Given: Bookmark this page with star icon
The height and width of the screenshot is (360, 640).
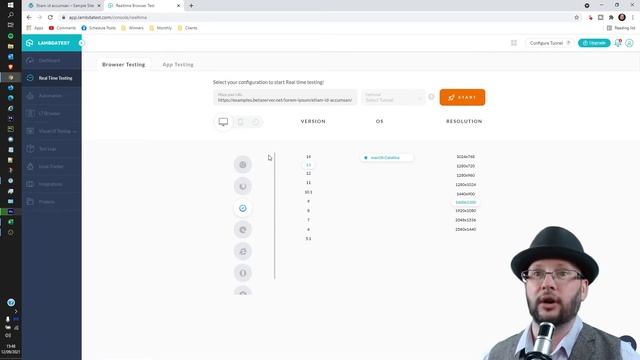Looking at the screenshot, I should (576, 18).
